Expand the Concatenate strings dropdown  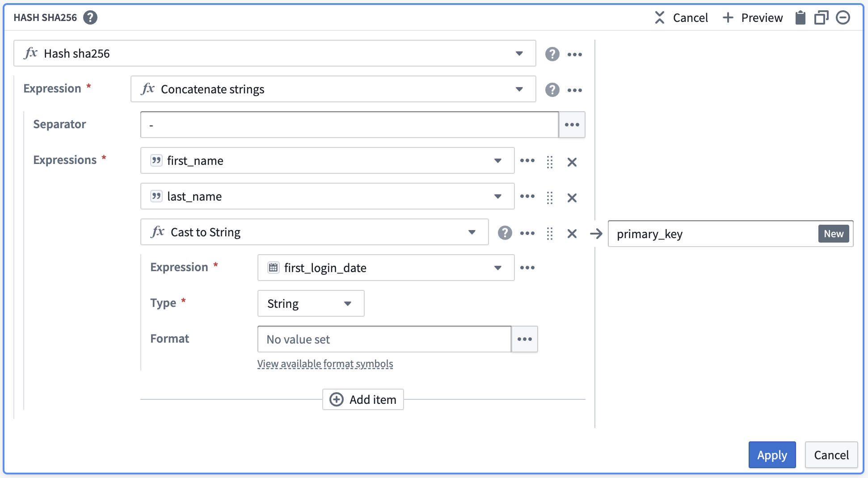click(519, 89)
